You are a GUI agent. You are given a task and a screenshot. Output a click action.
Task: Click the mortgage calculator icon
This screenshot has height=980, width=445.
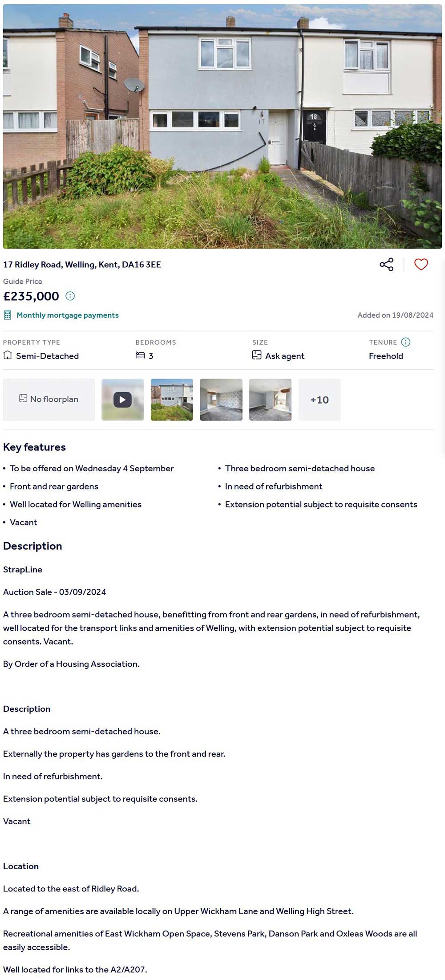[8, 315]
